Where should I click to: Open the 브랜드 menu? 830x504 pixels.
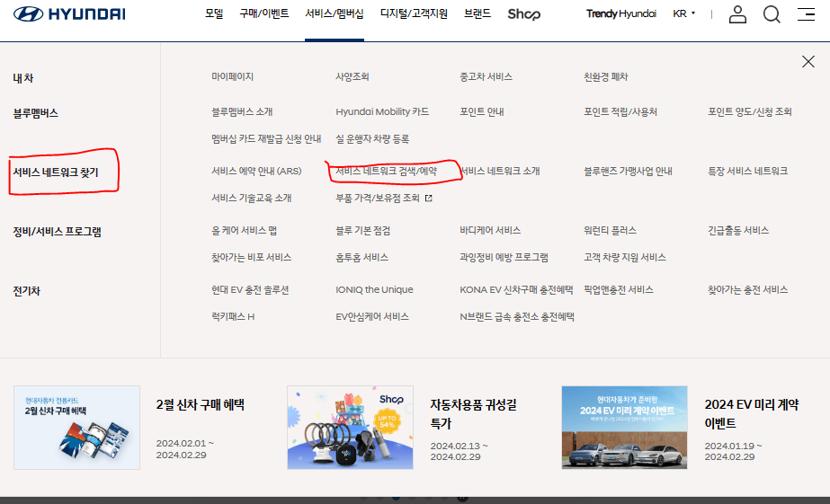[x=477, y=13]
